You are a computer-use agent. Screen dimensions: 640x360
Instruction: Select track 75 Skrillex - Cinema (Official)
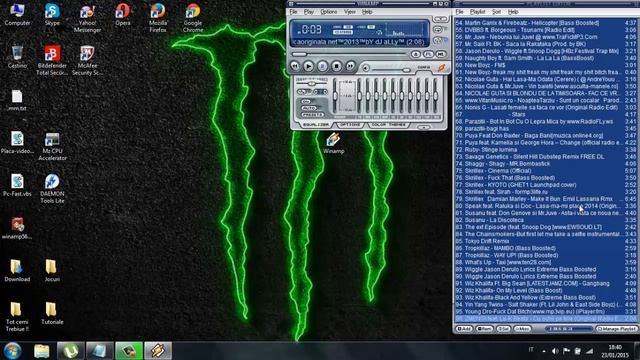(x=546, y=171)
